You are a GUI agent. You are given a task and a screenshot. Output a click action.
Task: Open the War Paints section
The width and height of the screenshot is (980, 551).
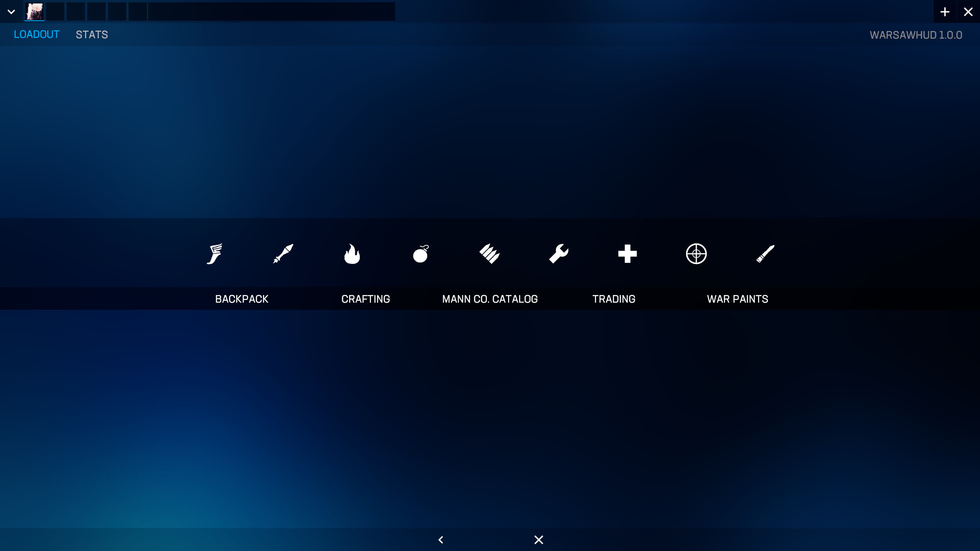tap(737, 299)
